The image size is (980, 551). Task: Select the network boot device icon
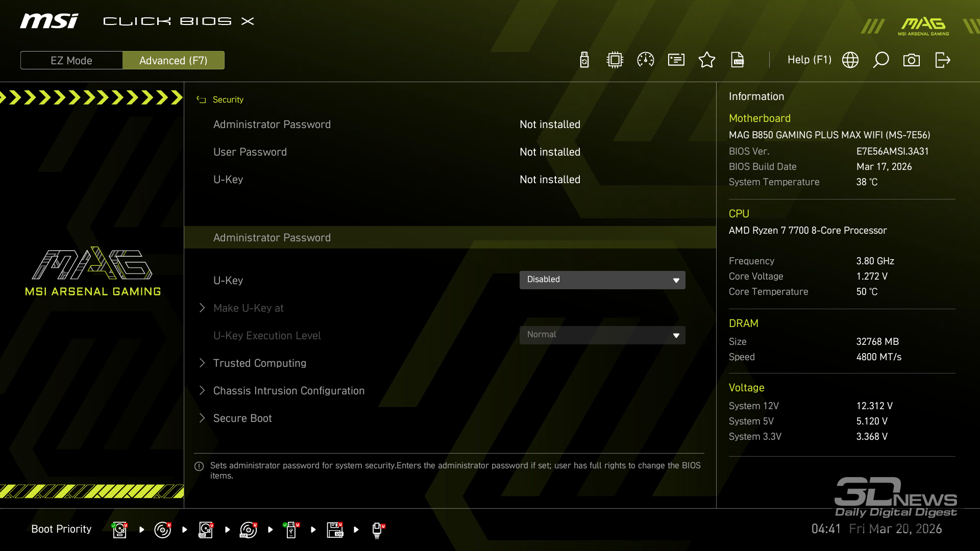[x=377, y=530]
